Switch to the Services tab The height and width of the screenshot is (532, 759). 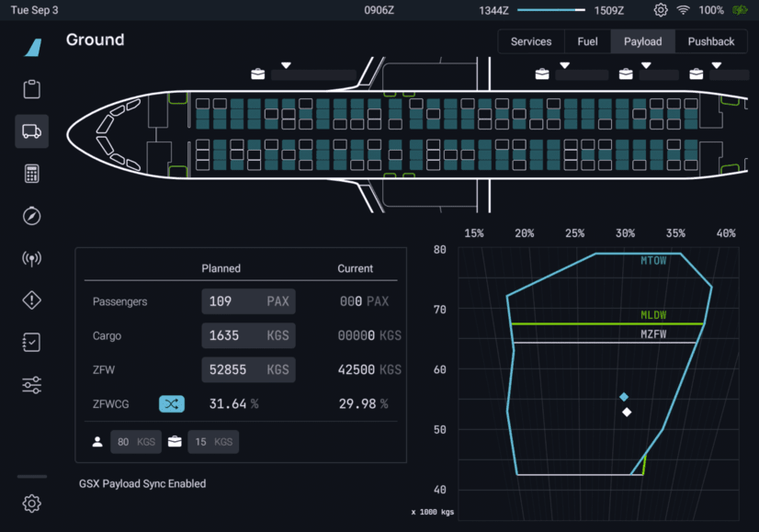[531, 41]
